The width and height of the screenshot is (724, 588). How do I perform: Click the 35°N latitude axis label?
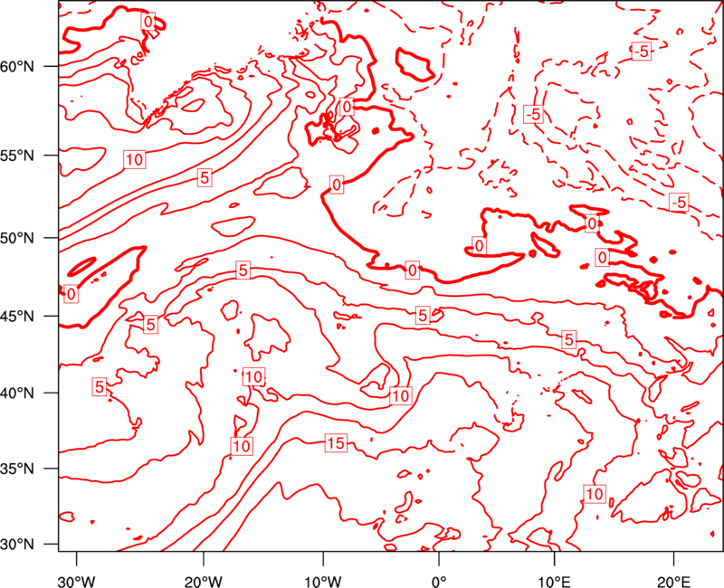(x=17, y=469)
